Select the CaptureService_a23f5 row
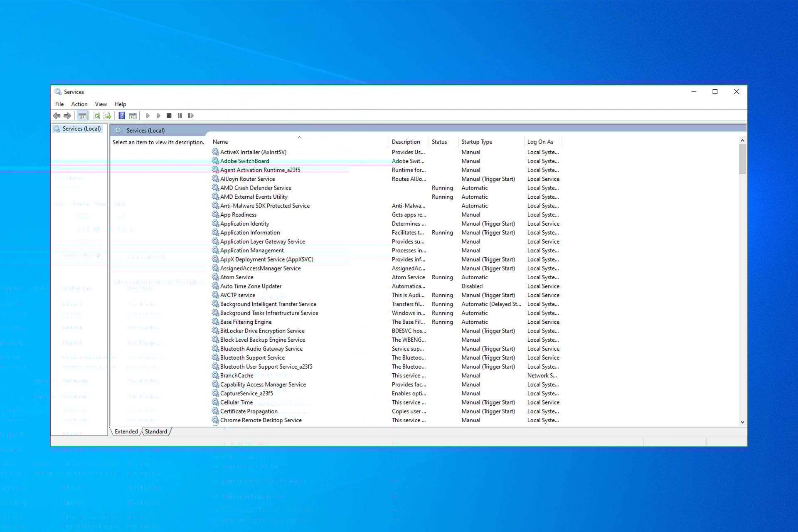Image resolution: width=798 pixels, height=532 pixels. tap(246, 393)
